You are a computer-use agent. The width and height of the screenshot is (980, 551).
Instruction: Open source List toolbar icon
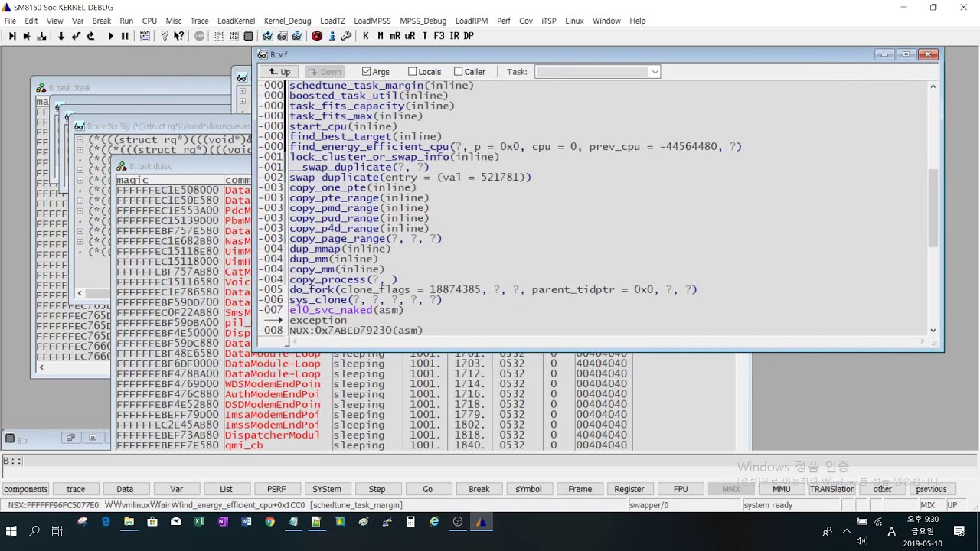219,36
